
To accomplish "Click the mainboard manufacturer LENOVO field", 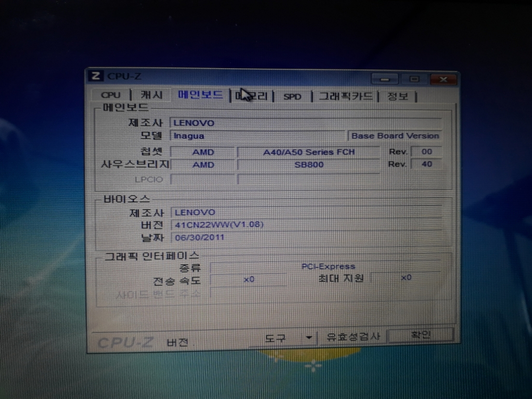I will pyautogui.click(x=306, y=123).
